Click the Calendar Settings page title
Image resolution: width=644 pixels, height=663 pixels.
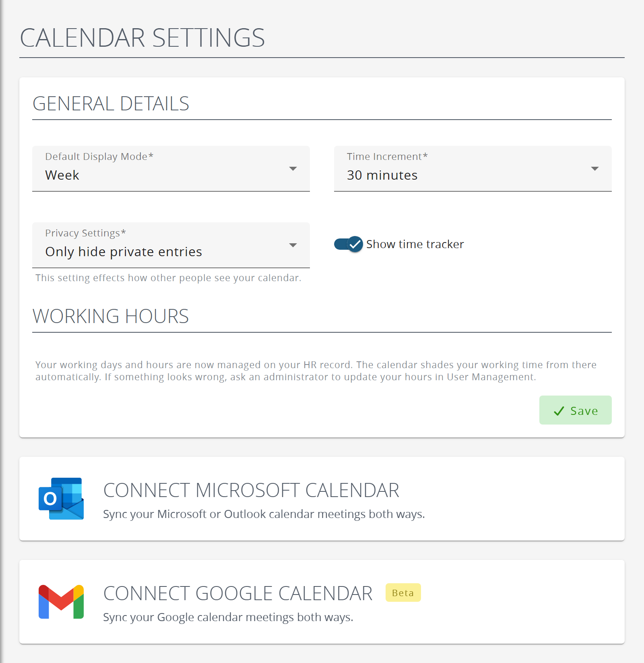142,38
